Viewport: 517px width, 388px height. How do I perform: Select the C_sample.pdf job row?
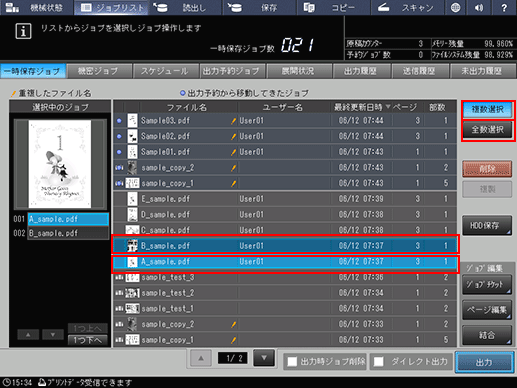point(285,229)
